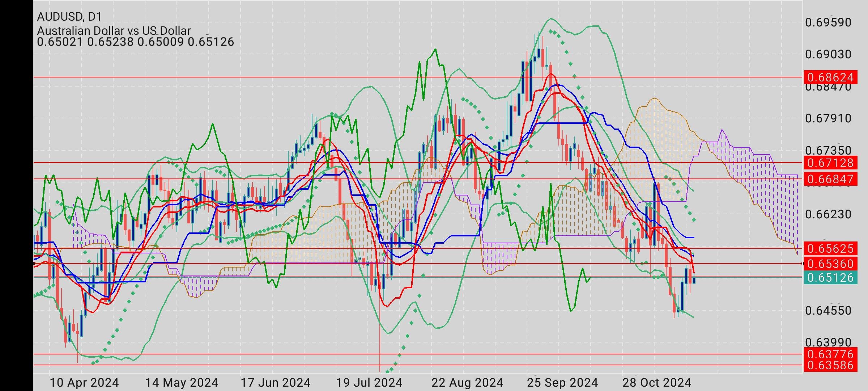Click the 0.67910 price axis value
The width and height of the screenshot is (868, 391).
[x=828, y=118]
